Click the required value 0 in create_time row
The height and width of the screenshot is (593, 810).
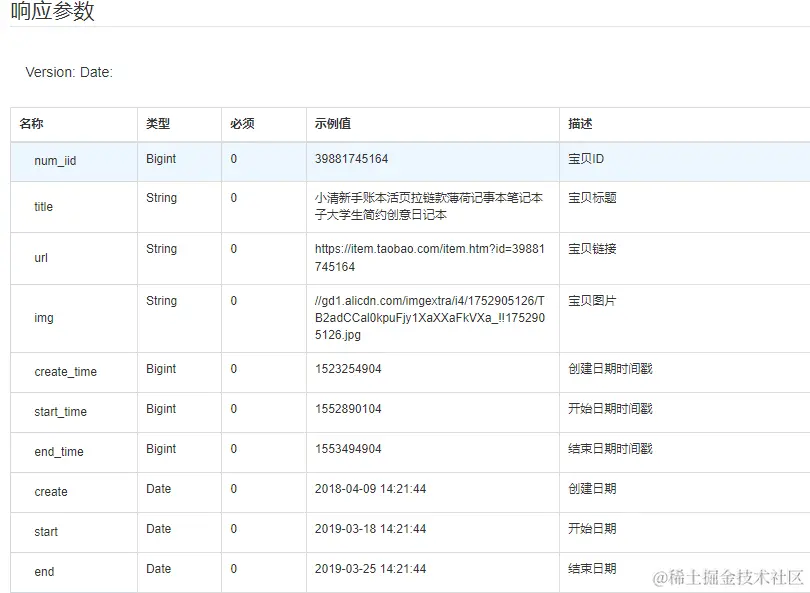233,369
